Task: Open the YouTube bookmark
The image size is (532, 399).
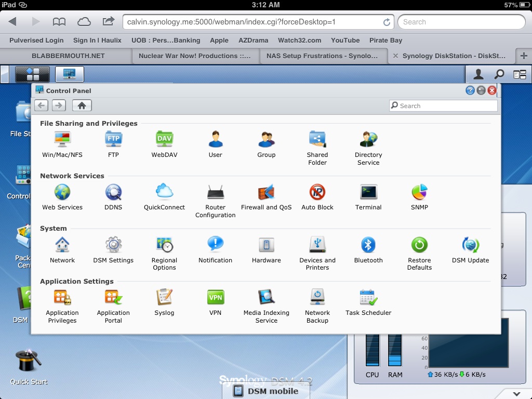Action: pyautogui.click(x=345, y=41)
